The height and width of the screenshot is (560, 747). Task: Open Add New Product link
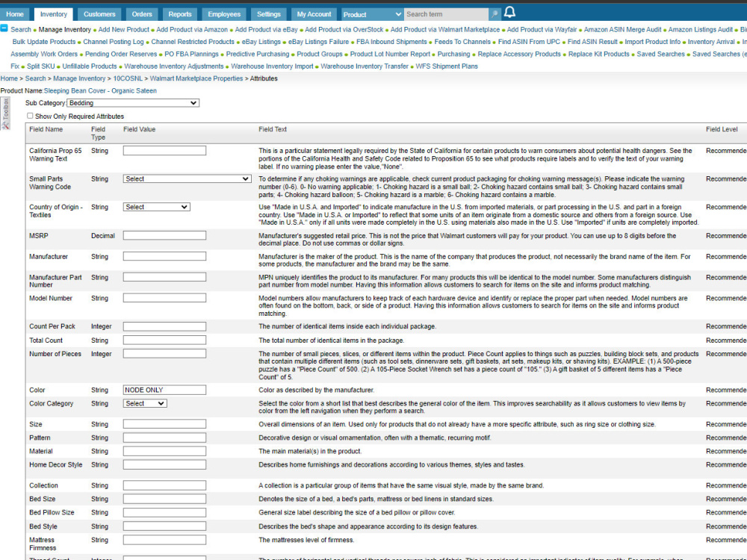coord(124,30)
